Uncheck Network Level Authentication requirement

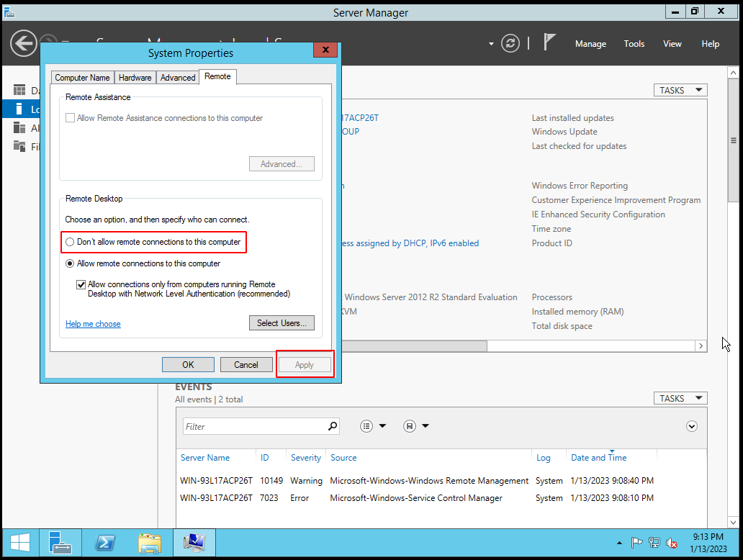[81, 284]
